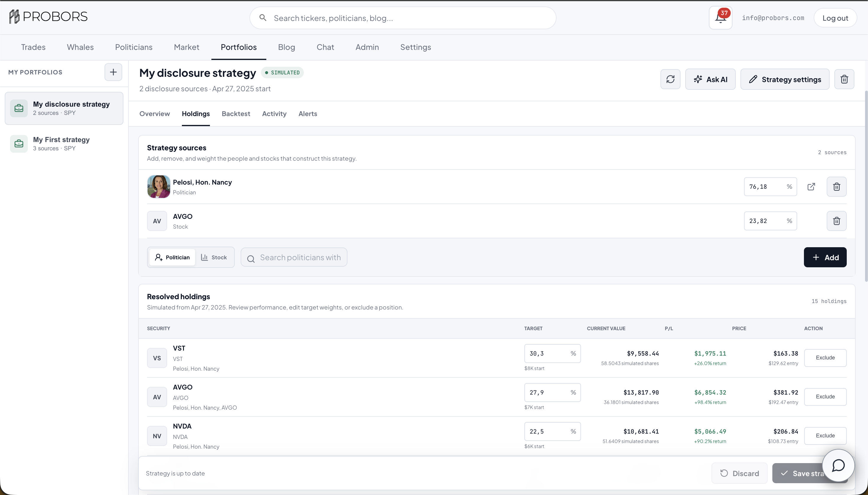Screen dimensions: 868x495
Task: Click the page vertical scrollbar
Action: [866, 186]
